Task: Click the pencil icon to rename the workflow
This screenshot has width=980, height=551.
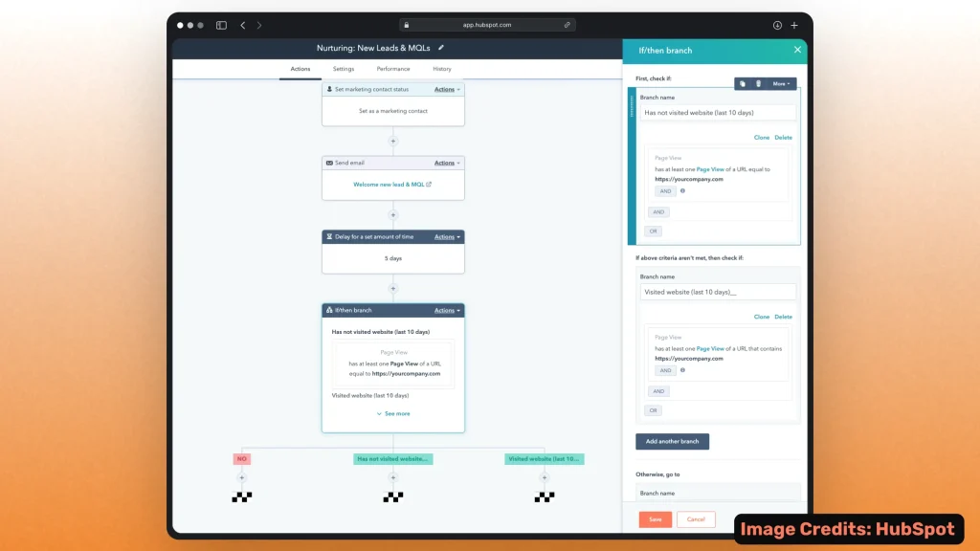Action: [x=441, y=46]
